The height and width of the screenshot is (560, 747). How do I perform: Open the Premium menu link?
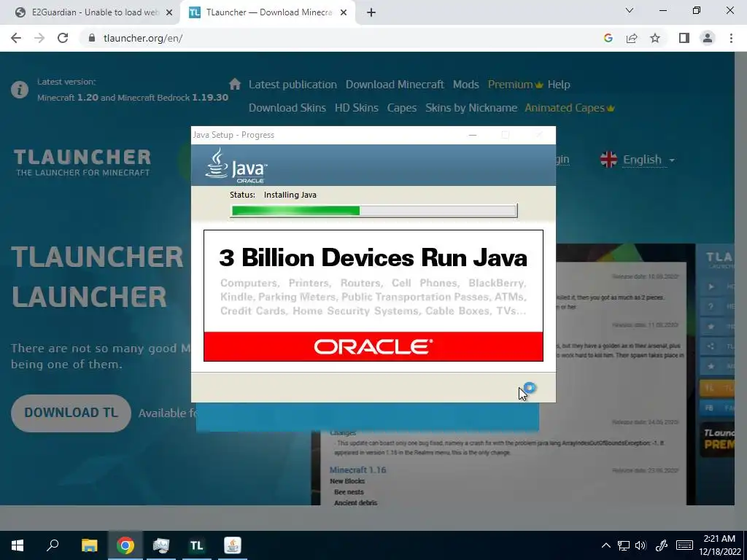515,85
